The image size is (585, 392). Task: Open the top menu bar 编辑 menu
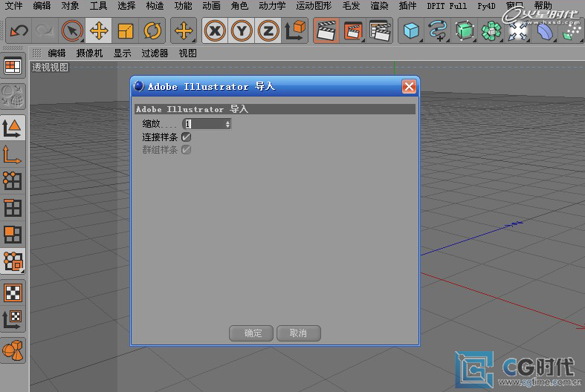42,6
